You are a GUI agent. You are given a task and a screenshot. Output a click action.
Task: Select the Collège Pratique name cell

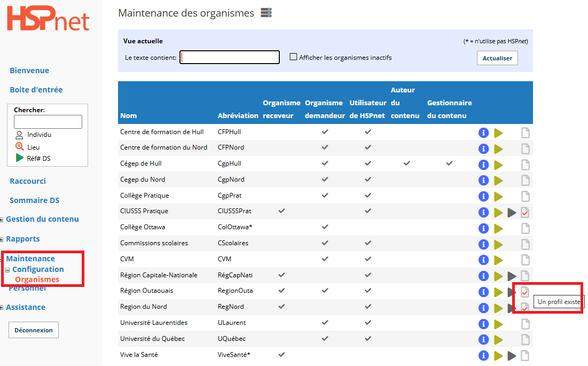(144, 196)
